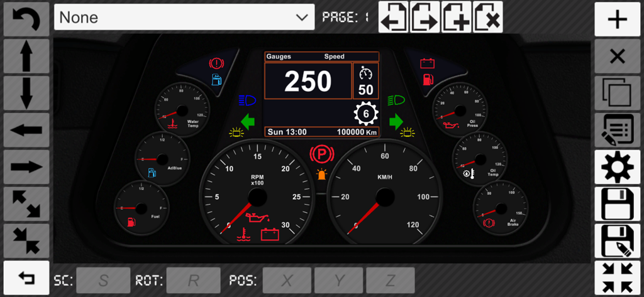Viewport: 644px width, 297px height.
Task: Nudge element left with left arrow
Action: coord(26,130)
